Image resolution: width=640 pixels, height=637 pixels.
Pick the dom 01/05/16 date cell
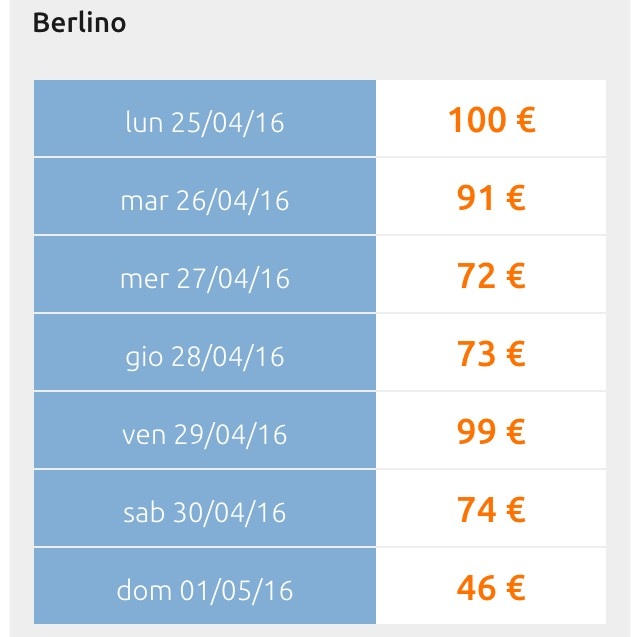[x=205, y=590]
